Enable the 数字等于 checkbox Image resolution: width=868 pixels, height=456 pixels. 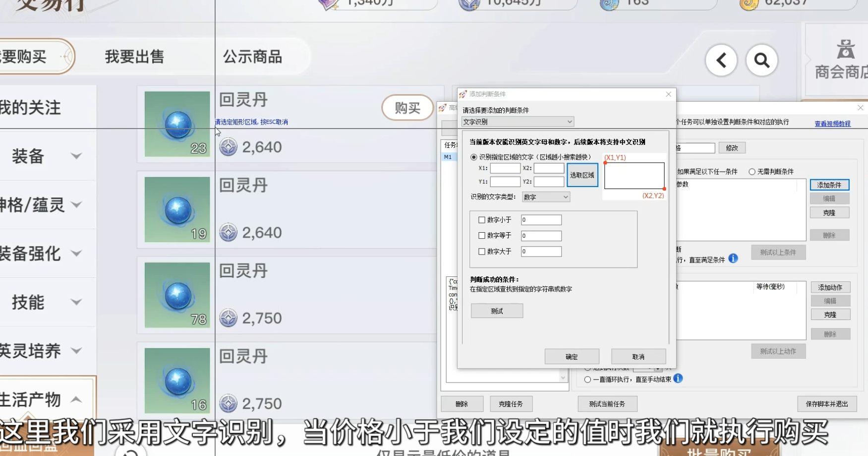coord(482,236)
